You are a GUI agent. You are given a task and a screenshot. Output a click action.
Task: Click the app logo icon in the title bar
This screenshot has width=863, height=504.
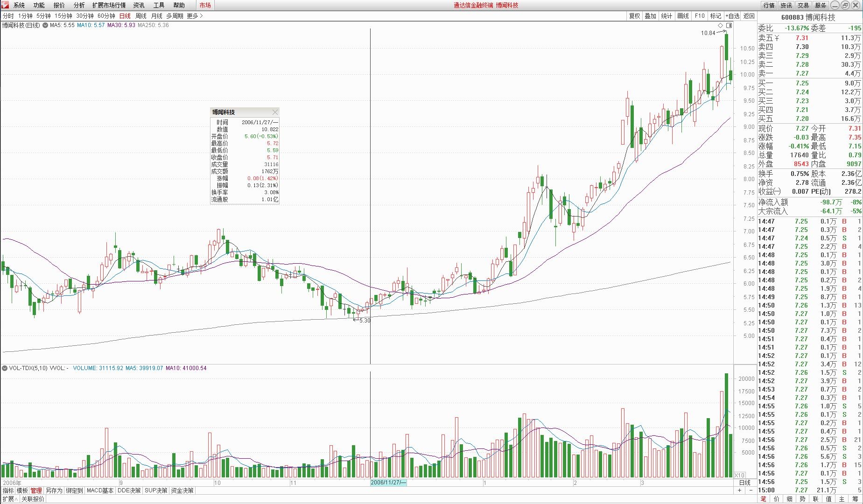[5, 5]
